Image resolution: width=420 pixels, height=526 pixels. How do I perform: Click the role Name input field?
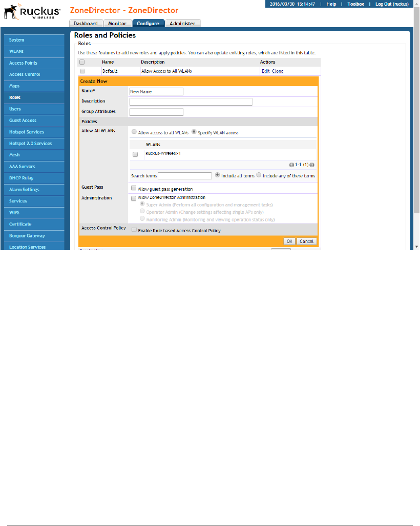coord(156,92)
